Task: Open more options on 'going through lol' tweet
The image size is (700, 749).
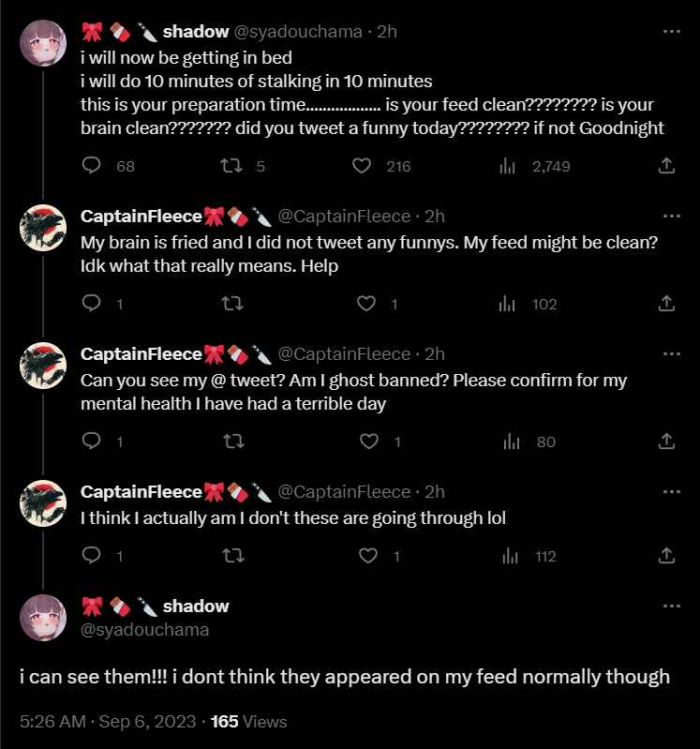Action: [671, 491]
